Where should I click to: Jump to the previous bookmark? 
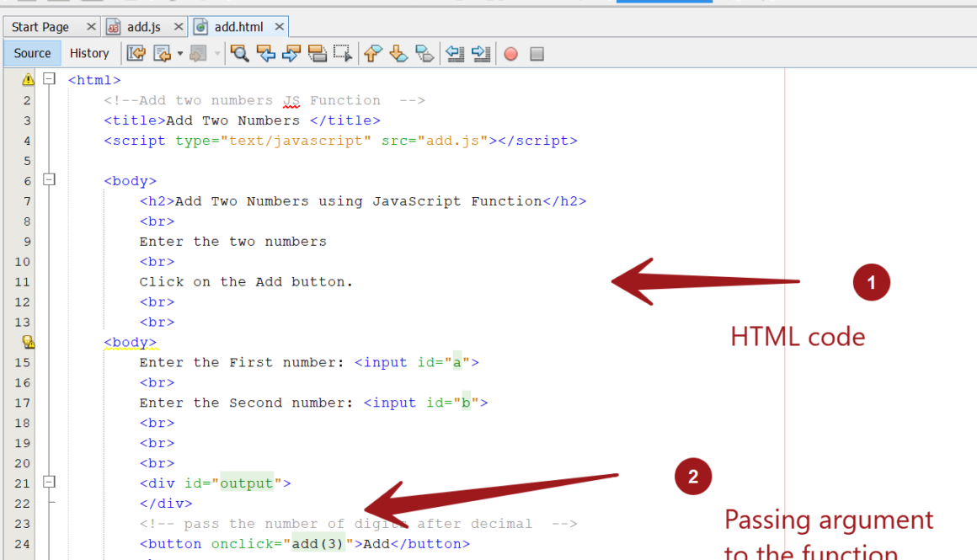pyautogui.click(x=372, y=53)
